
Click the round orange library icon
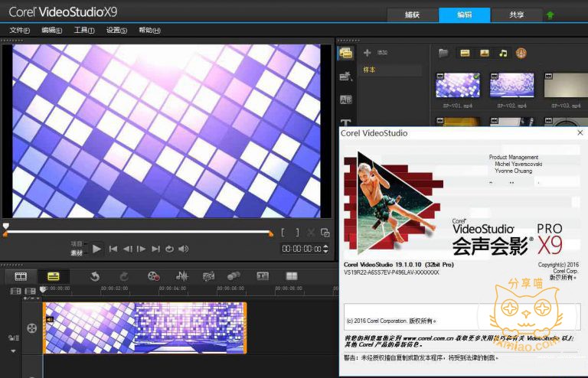(x=521, y=54)
